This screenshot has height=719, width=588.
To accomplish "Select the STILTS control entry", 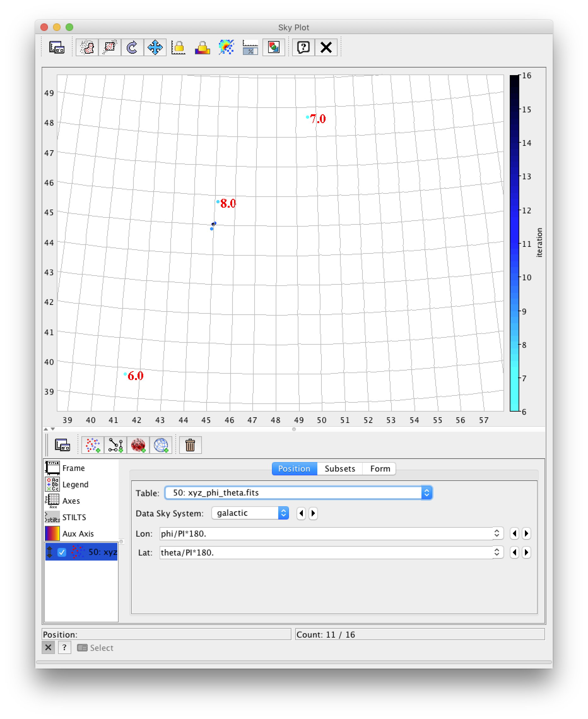I will 74,517.
